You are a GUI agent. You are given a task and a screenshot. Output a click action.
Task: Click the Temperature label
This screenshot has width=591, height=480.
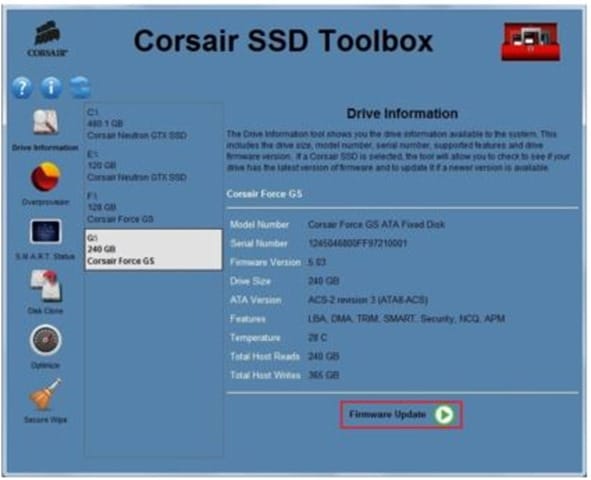255,338
